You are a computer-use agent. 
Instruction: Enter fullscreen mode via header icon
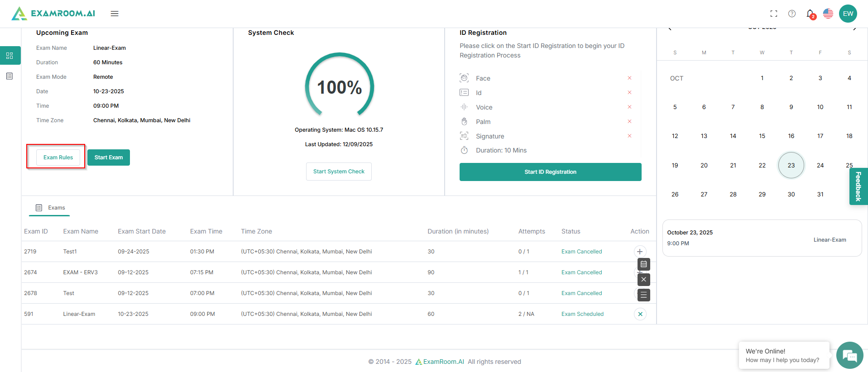[774, 14]
